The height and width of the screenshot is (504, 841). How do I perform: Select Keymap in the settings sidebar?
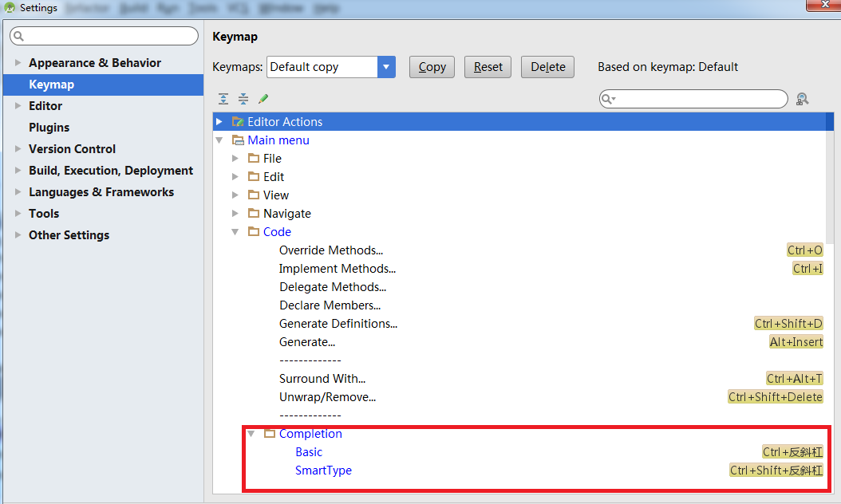click(103, 85)
